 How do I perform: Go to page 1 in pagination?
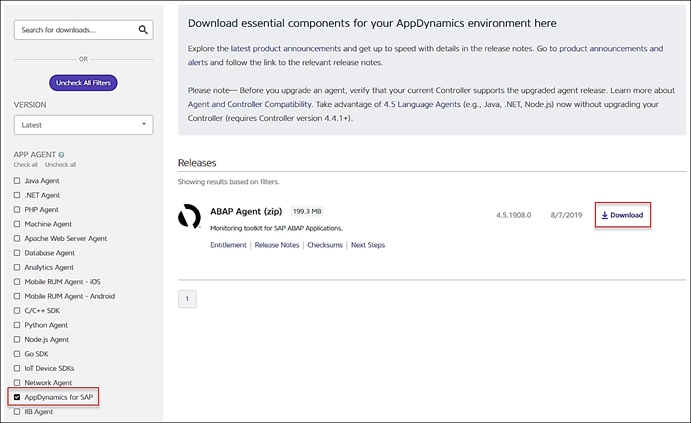pyautogui.click(x=188, y=298)
